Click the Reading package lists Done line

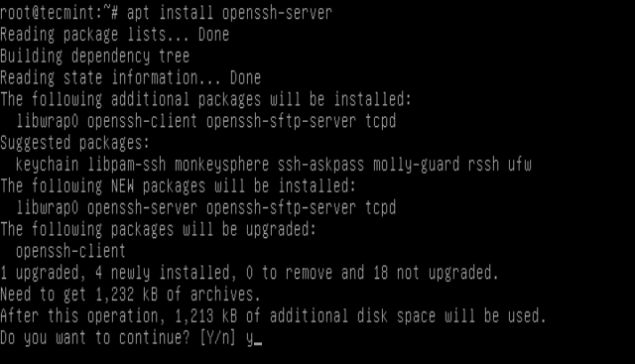[x=115, y=35]
